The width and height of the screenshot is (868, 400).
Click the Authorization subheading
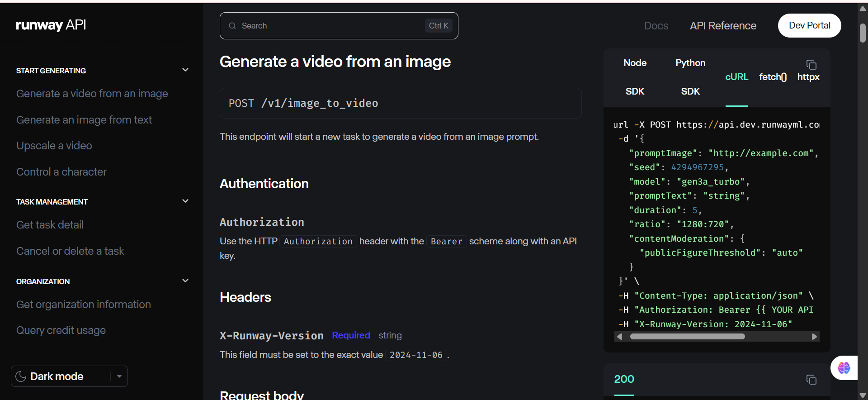(262, 222)
